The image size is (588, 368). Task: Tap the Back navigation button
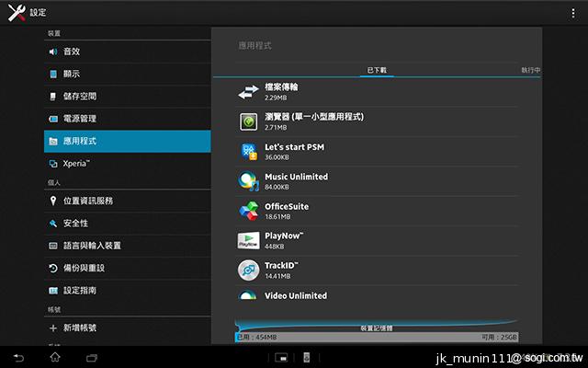18,358
